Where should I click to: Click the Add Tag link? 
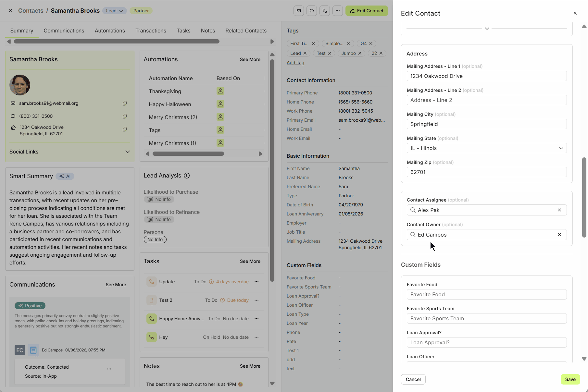(295, 63)
